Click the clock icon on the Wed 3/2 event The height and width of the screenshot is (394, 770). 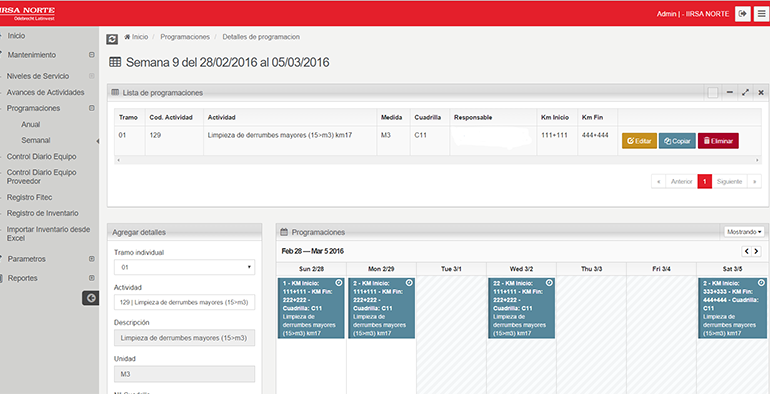click(549, 283)
